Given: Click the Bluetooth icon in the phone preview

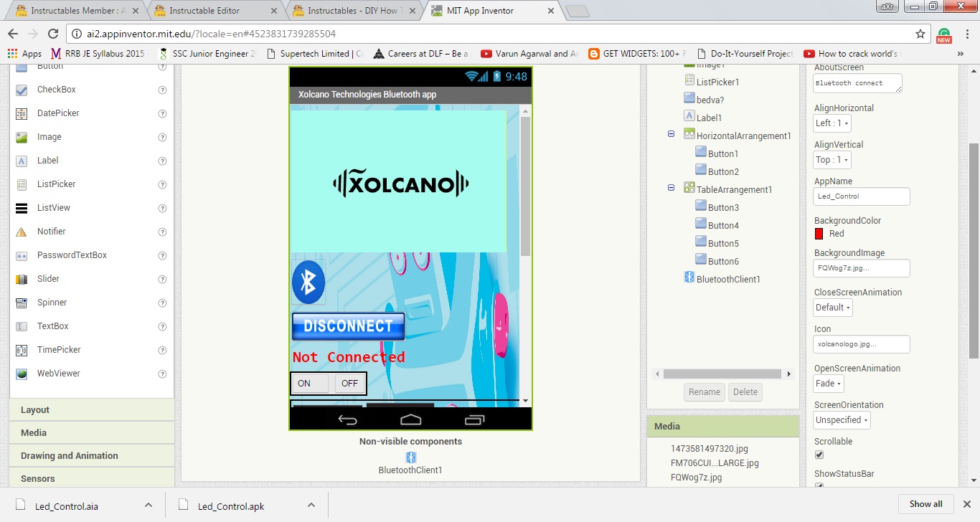Looking at the screenshot, I should pos(308,283).
